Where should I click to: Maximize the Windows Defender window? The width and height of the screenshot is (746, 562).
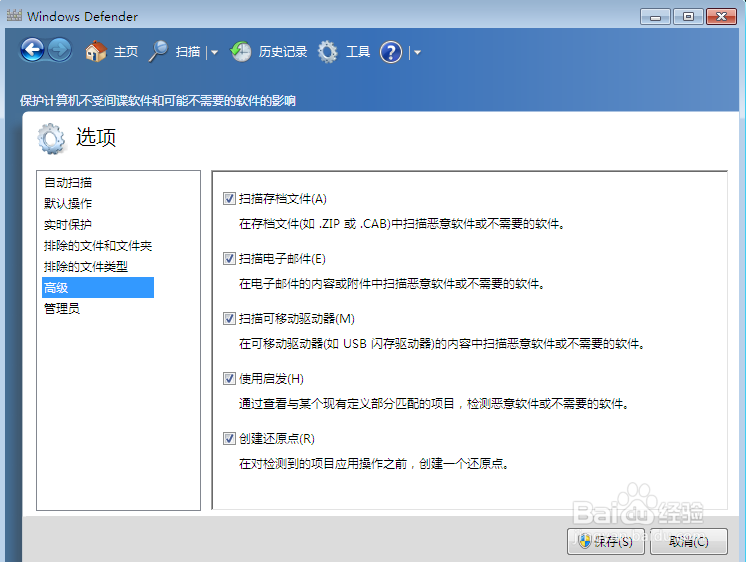[688, 17]
